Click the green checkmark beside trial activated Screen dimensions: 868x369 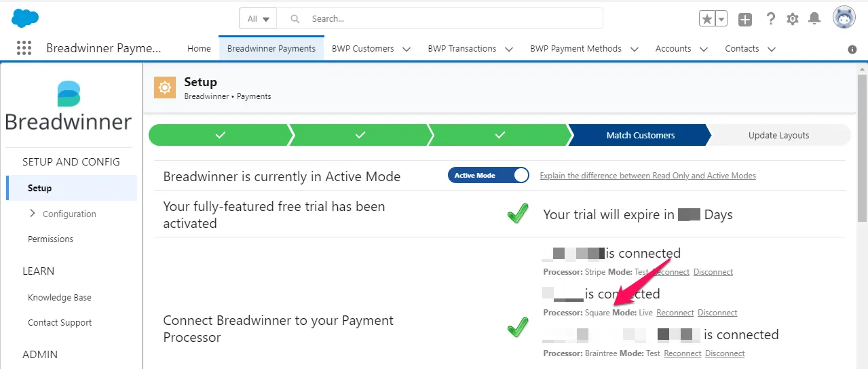tap(518, 214)
